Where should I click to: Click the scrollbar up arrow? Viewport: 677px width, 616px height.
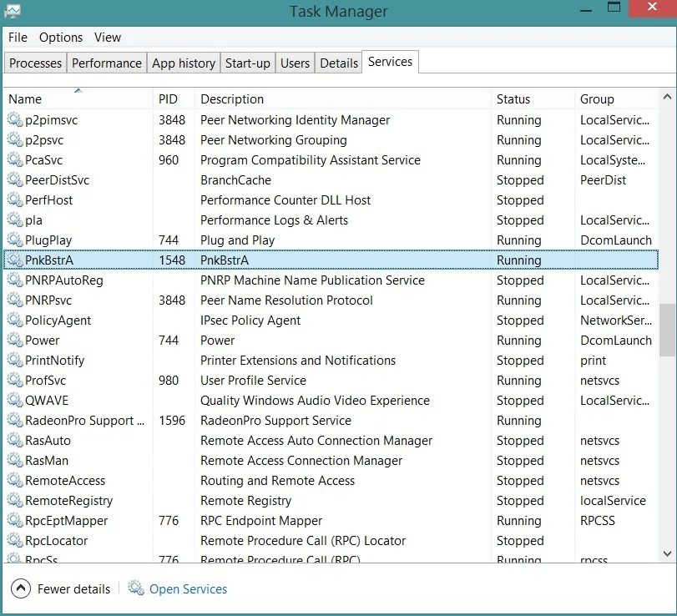pos(667,97)
